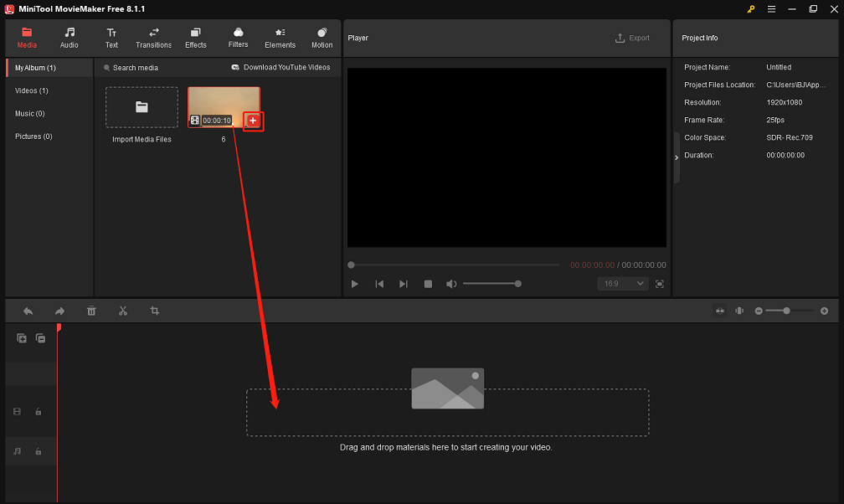Open the Motion tab

click(x=322, y=39)
